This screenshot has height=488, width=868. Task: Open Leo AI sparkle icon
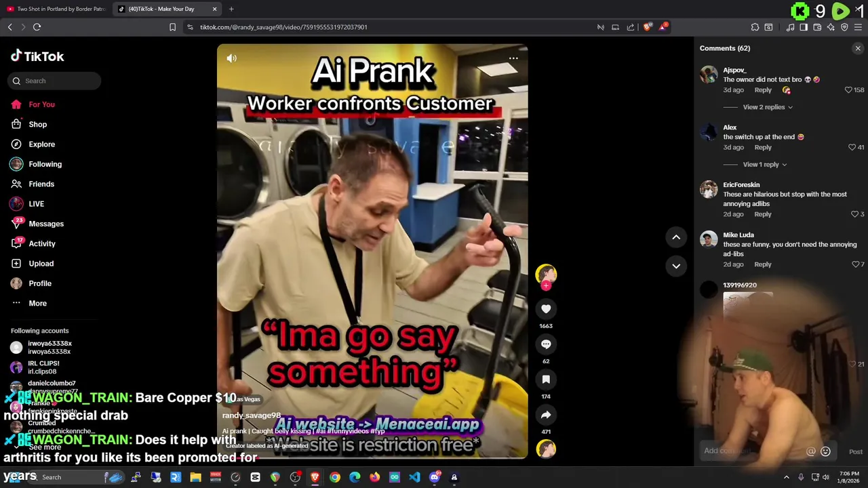coord(831,27)
